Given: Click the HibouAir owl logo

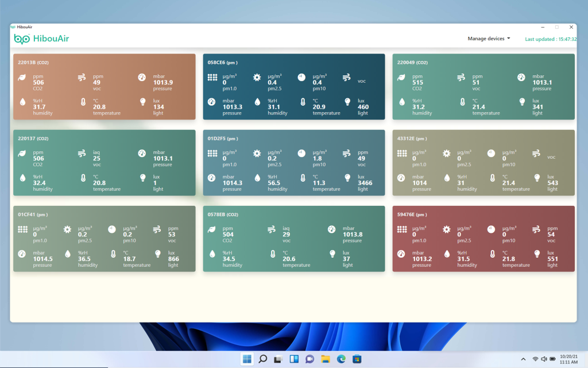Looking at the screenshot, I should tap(22, 39).
